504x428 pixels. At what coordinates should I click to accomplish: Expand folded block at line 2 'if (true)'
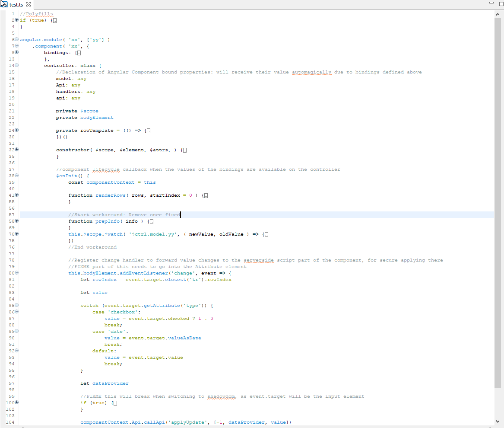coord(17,20)
